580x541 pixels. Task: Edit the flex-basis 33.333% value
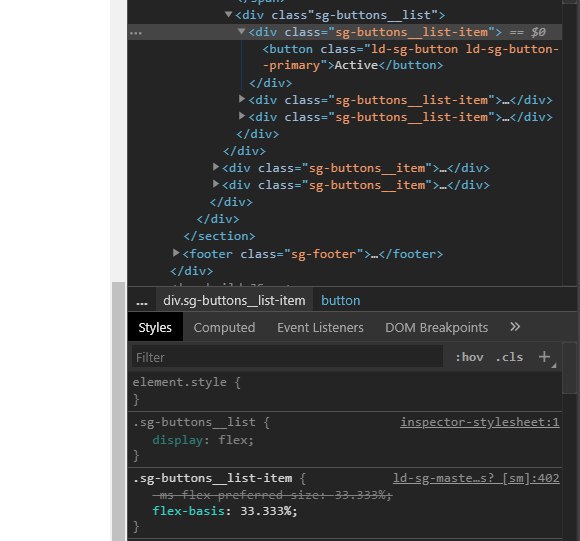point(266,511)
